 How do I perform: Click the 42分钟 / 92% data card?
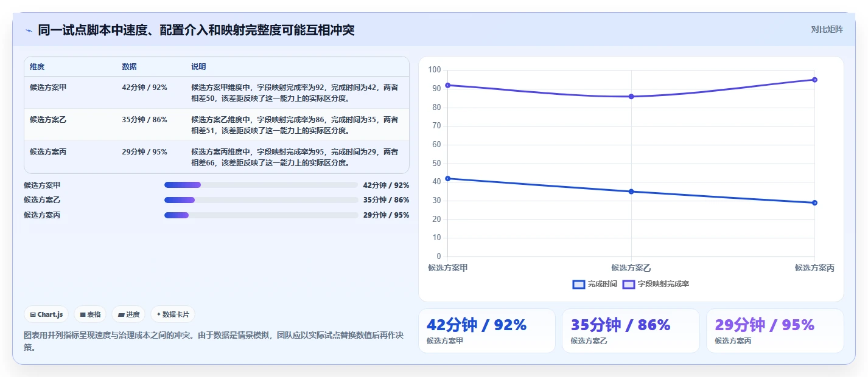pos(487,331)
